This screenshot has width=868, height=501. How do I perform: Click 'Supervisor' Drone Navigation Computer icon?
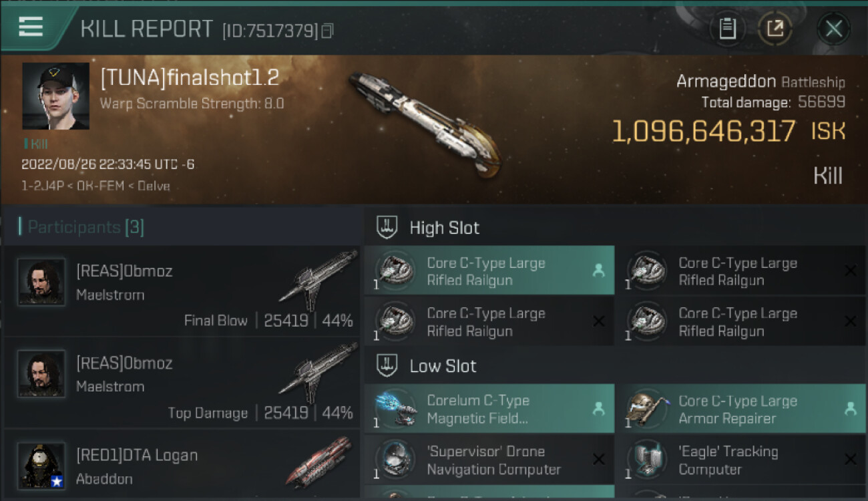tap(395, 460)
